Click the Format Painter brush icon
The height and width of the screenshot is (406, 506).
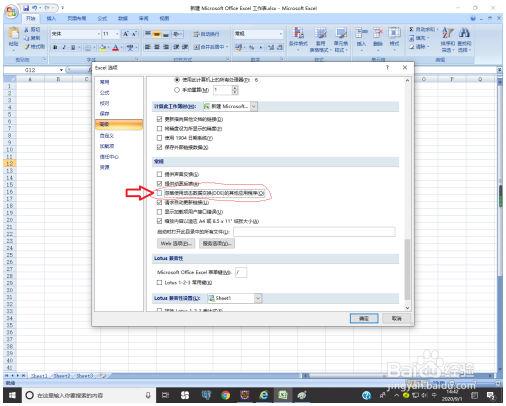[27, 47]
